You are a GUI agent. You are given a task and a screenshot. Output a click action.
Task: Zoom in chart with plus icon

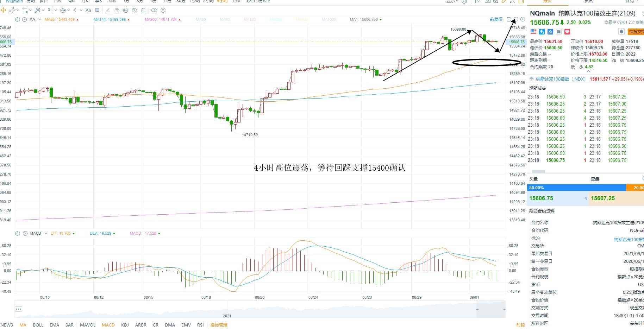[x=523, y=19]
